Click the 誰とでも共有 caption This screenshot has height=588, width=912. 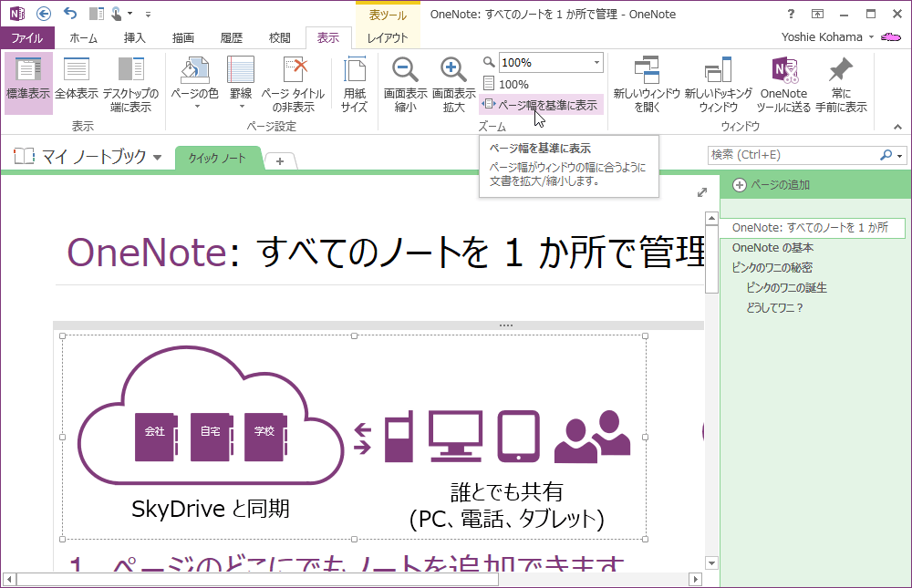(x=506, y=492)
